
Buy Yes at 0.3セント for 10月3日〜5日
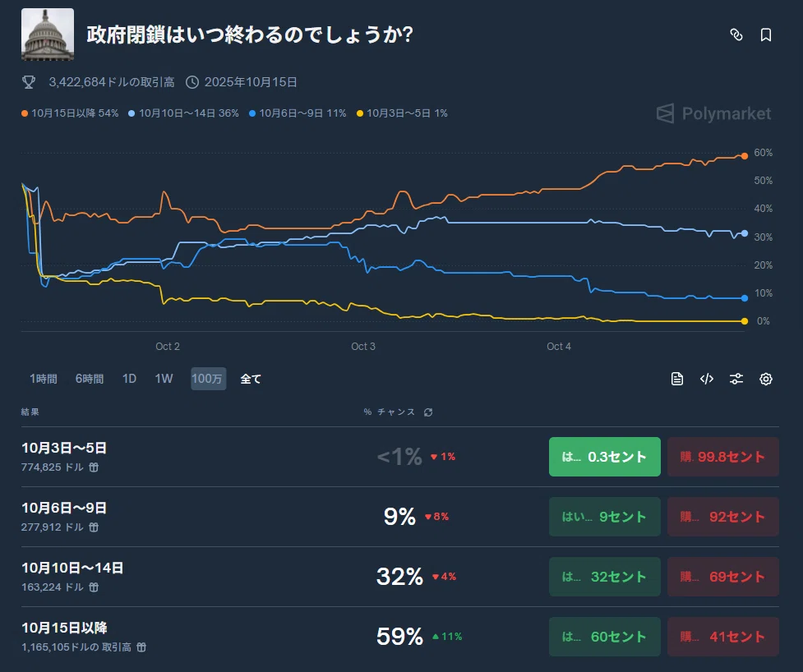(x=605, y=457)
